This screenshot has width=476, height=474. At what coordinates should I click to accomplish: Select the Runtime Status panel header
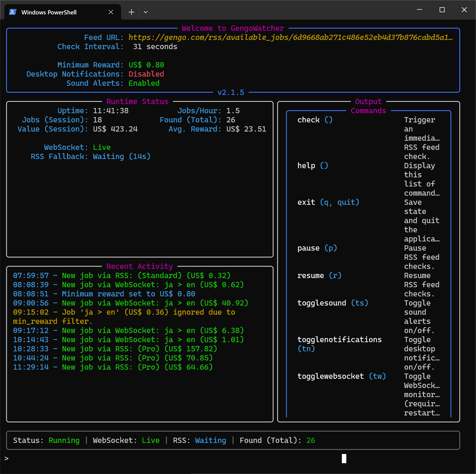tap(137, 101)
